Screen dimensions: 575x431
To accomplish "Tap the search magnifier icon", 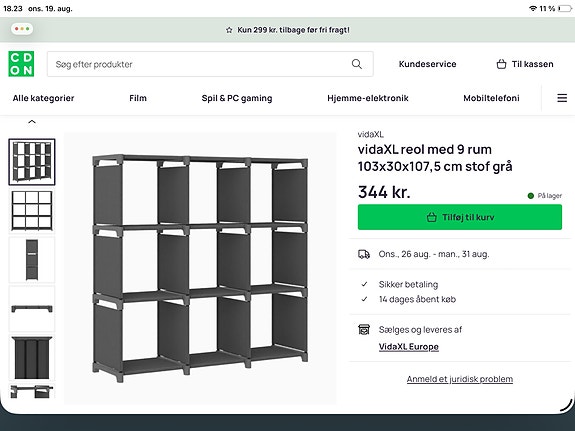I will 356,64.
